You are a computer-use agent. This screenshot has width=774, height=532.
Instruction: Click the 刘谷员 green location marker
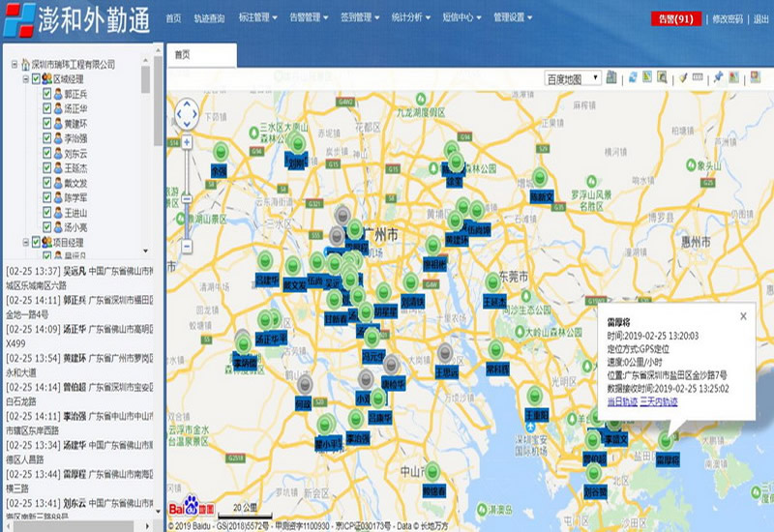tap(594, 473)
